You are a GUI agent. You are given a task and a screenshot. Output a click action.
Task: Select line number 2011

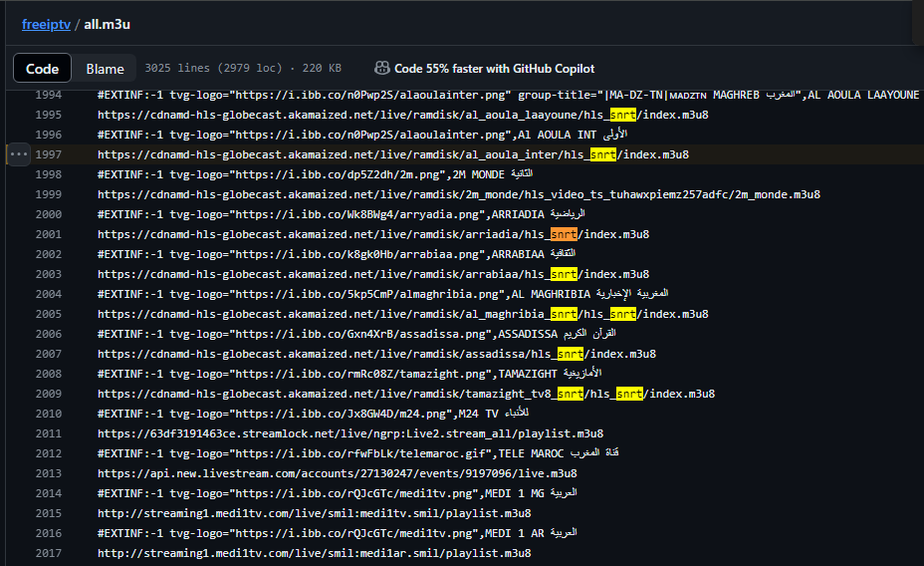pyautogui.click(x=49, y=433)
